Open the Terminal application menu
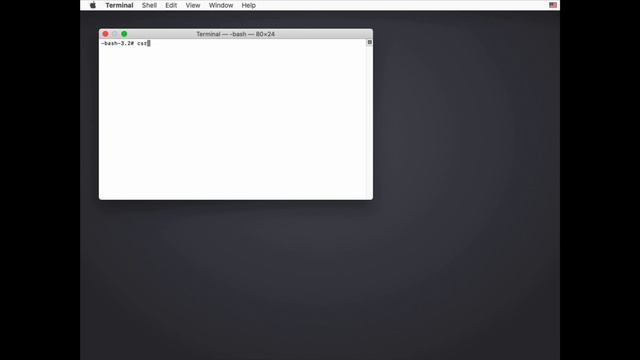The height and width of the screenshot is (360, 640). [x=119, y=5]
